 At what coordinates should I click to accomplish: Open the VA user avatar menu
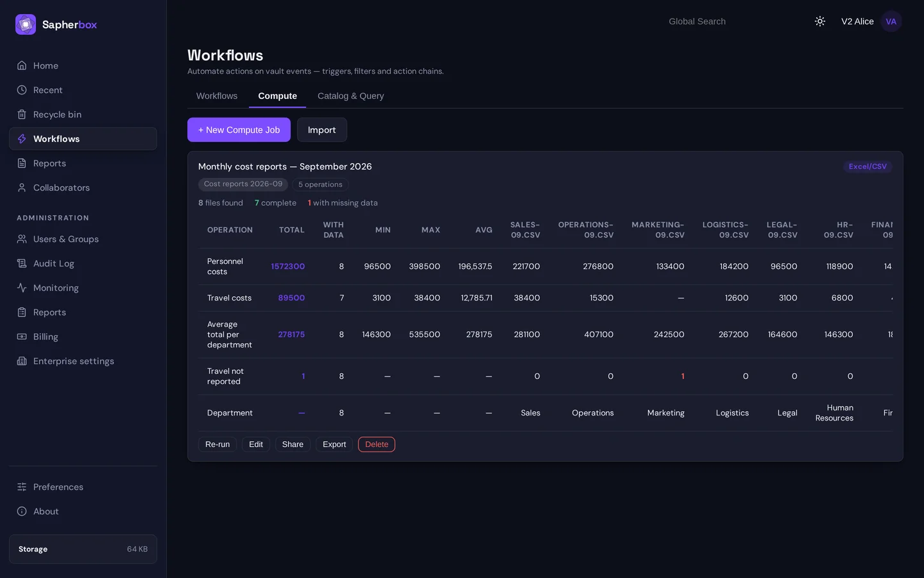click(891, 21)
